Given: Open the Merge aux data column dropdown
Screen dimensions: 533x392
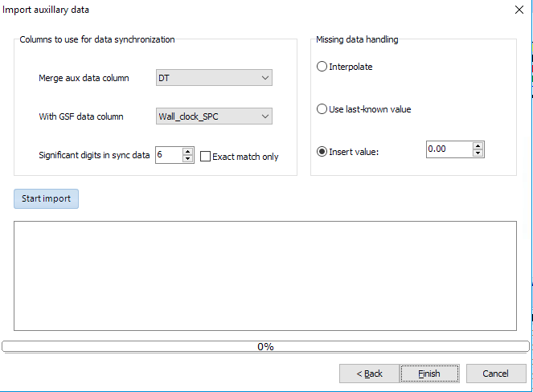Looking at the screenshot, I should click(214, 78).
